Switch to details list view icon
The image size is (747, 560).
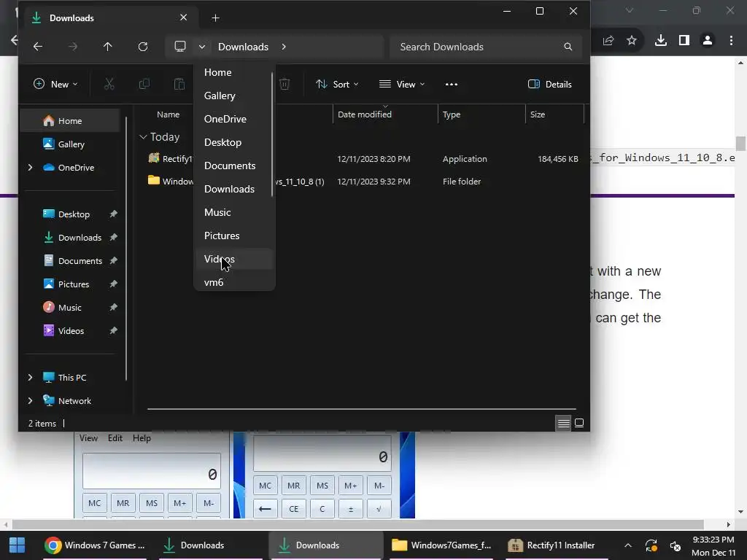tap(564, 423)
